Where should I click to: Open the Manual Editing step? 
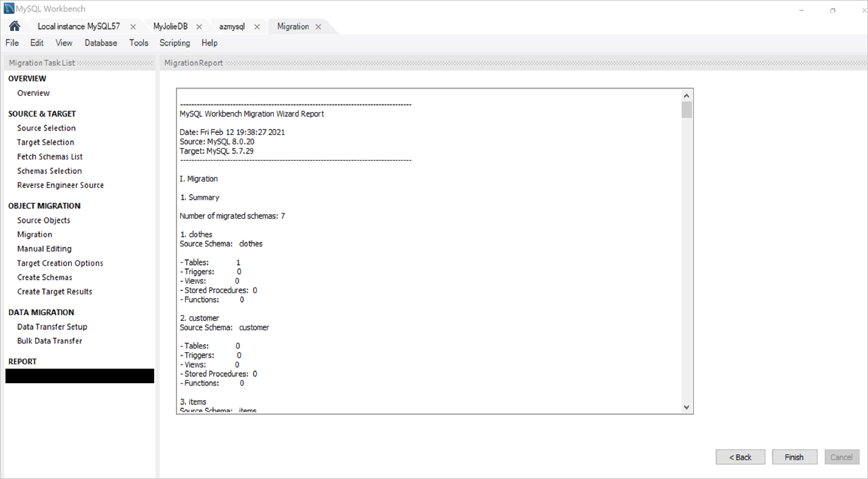pos(44,249)
